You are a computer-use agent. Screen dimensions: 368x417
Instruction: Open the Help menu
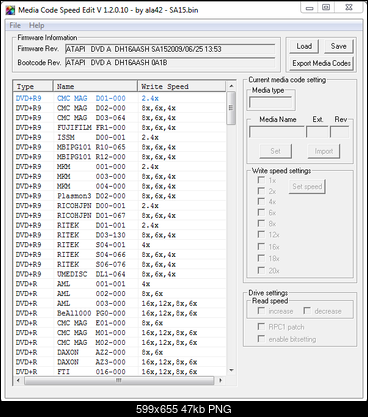[36, 25]
